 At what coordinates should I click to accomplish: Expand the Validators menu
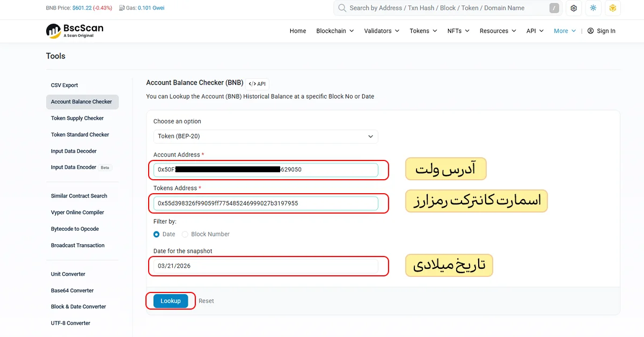point(382,31)
